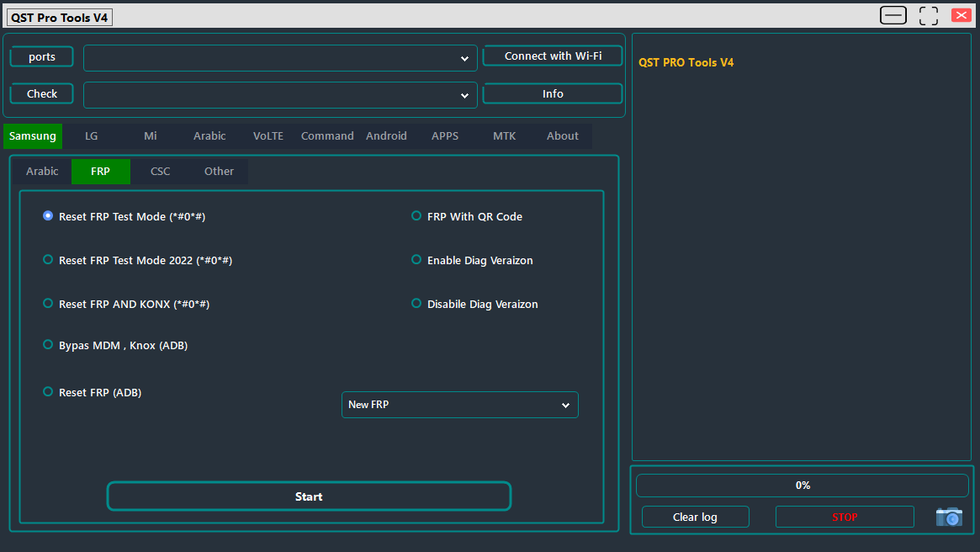The width and height of the screenshot is (980, 552).
Task: Select Reset FRP Test Mode (*#0*#)
Action: click(x=48, y=215)
